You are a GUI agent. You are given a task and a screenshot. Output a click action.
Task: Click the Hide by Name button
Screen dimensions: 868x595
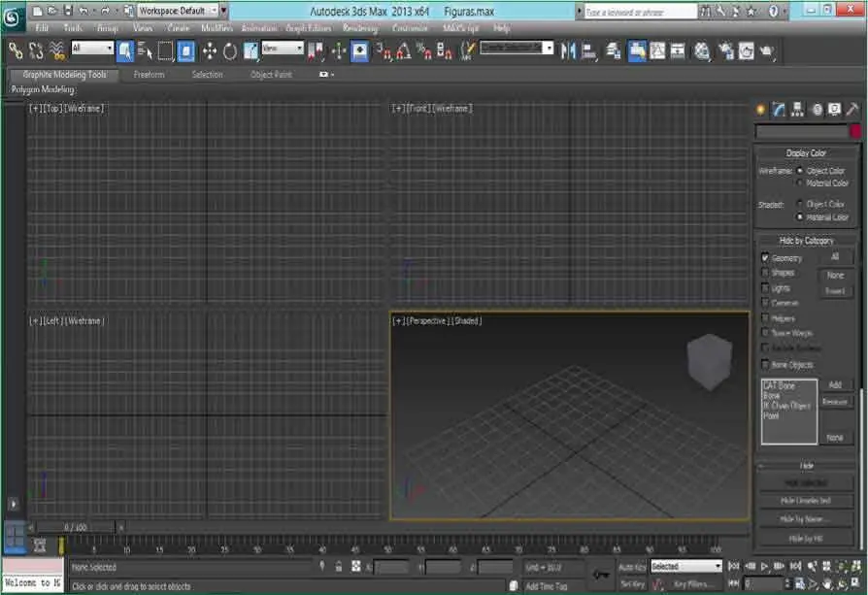pos(806,519)
